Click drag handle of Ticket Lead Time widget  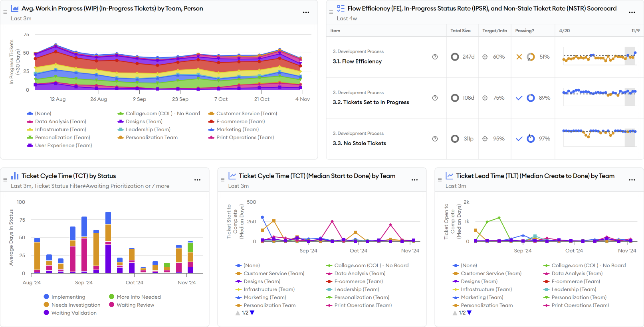pyautogui.click(x=440, y=180)
